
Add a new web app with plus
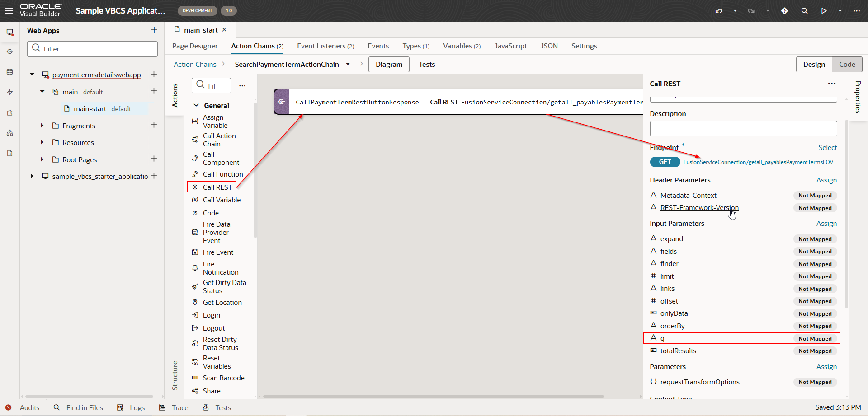coord(154,30)
